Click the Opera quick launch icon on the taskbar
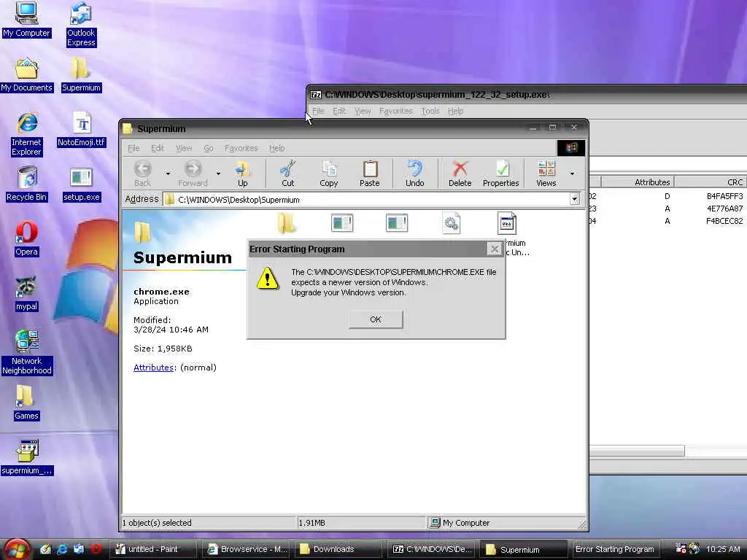 coord(96,549)
